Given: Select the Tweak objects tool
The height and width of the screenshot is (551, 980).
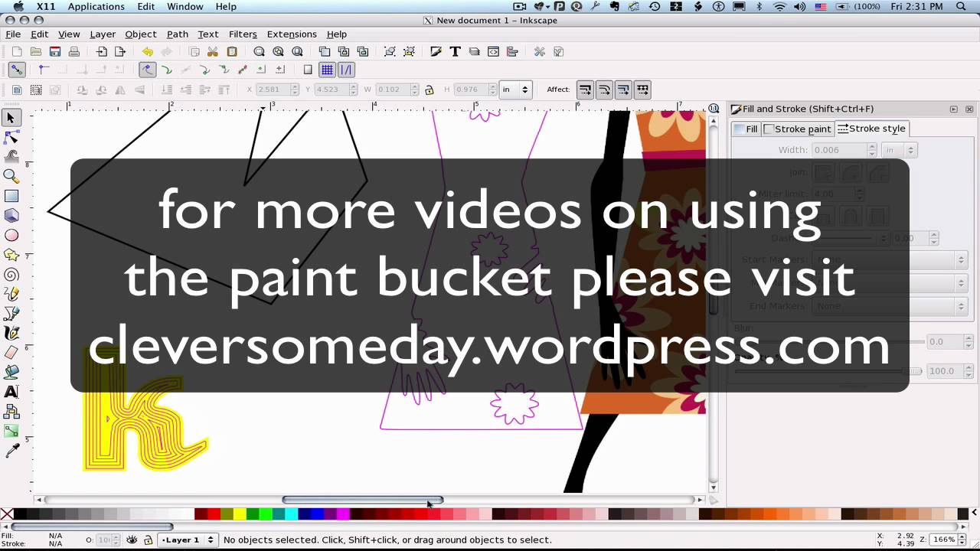Looking at the screenshot, I should pos(11,157).
